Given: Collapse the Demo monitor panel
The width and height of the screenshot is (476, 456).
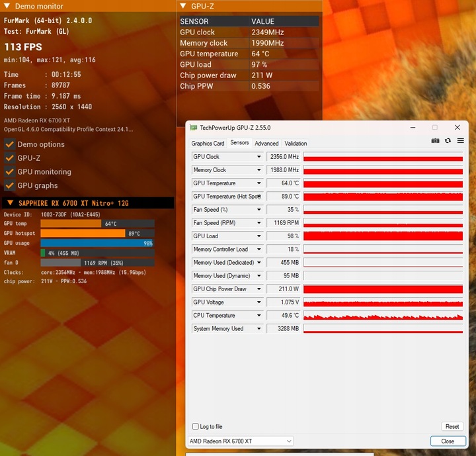Looking at the screenshot, I should click(x=7, y=6).
